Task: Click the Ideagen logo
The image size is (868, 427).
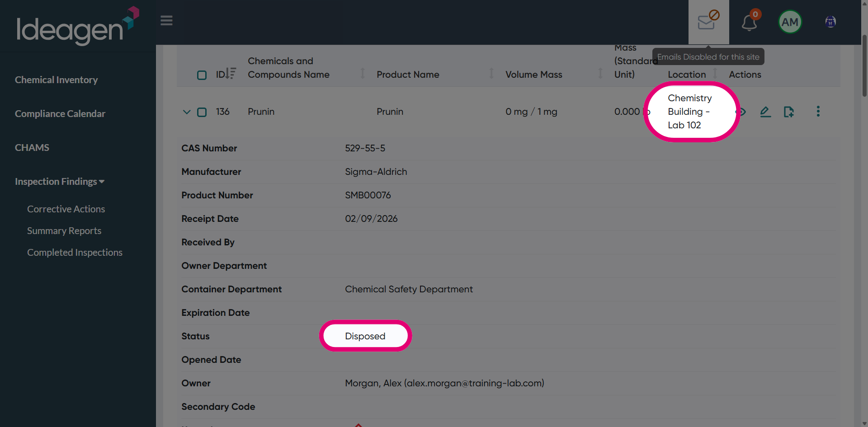Action: pos(78,26)
